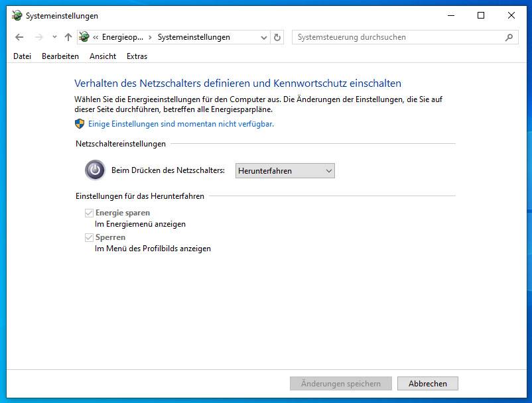Image resolution: width=532 pixels, height=403 pixels.
Task: Click Einige Einstellungen sind momentan nicht verfügbar link
Action: tap(180, 124)
